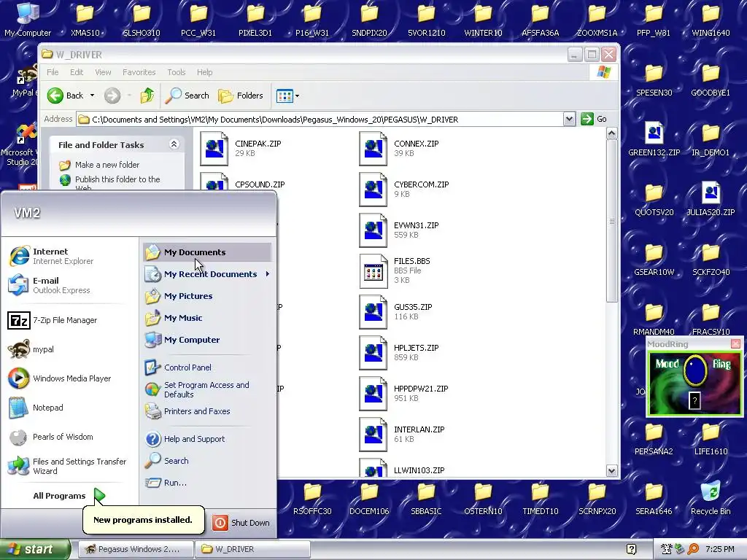Image resolution: width=747 pixels, height=560 pixels.
Task: Launch mypal browser from Start menu
Action: click(x=31, y=349)
